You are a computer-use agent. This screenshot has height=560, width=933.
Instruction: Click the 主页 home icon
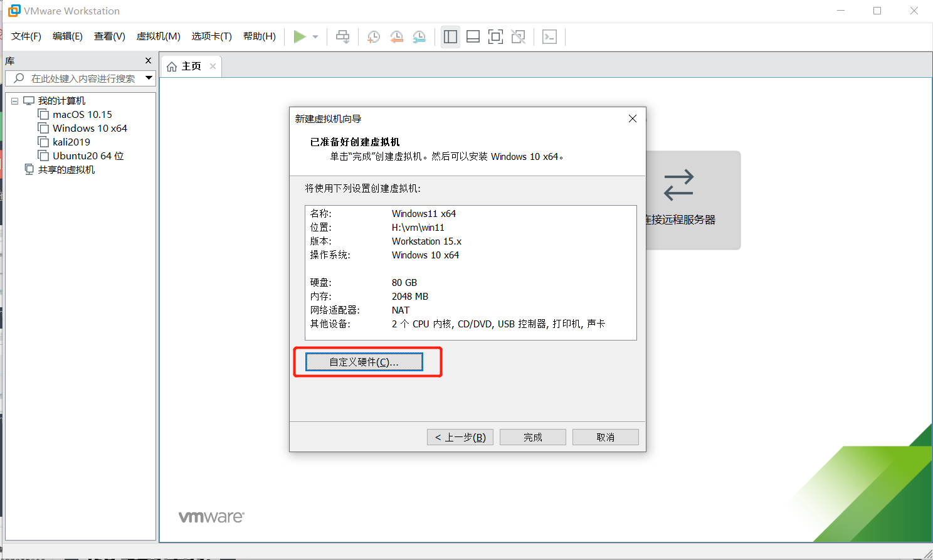coord(172,66)
